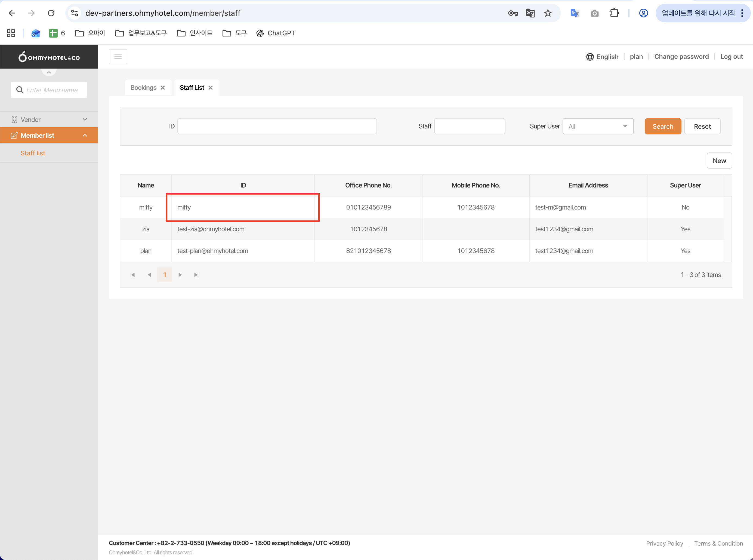The image size is (753, 560).
Task: Click the New staff button
Action: coord(719,161)
